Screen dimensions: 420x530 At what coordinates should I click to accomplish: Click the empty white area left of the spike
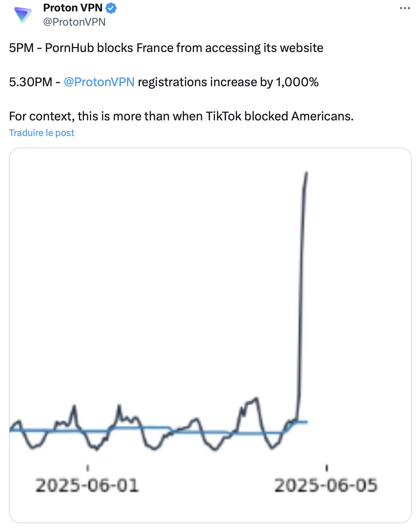160,267
